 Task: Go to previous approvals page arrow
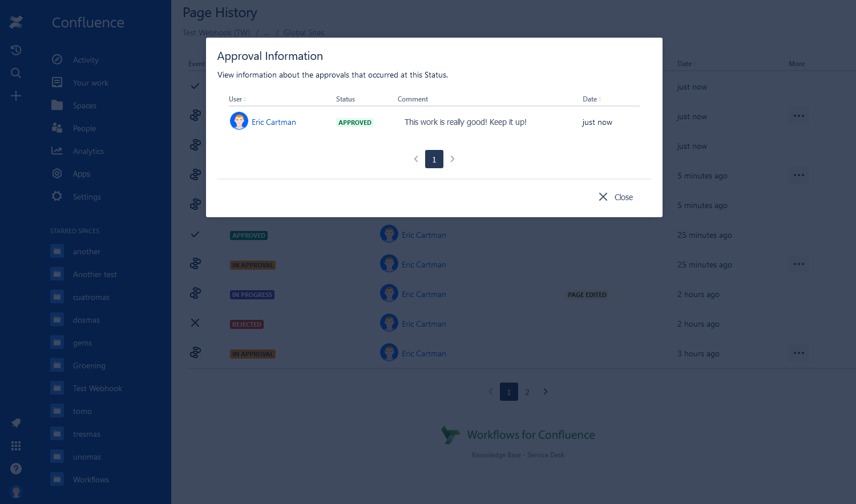tap(416, 159)
